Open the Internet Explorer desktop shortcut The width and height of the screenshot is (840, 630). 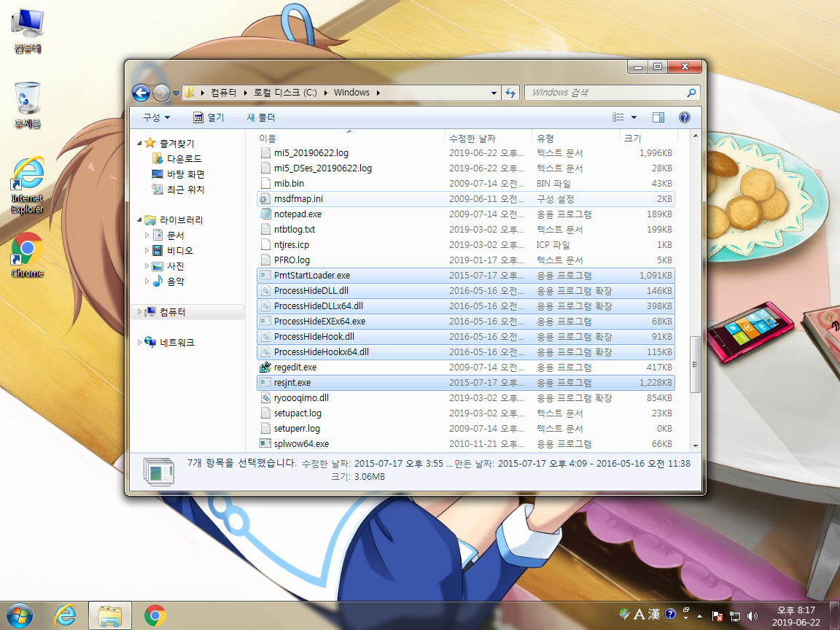[27, 184]
